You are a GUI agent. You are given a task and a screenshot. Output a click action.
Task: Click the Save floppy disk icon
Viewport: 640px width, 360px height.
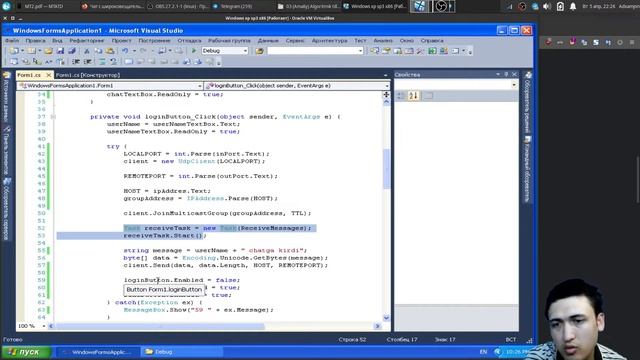pos(60,51)
